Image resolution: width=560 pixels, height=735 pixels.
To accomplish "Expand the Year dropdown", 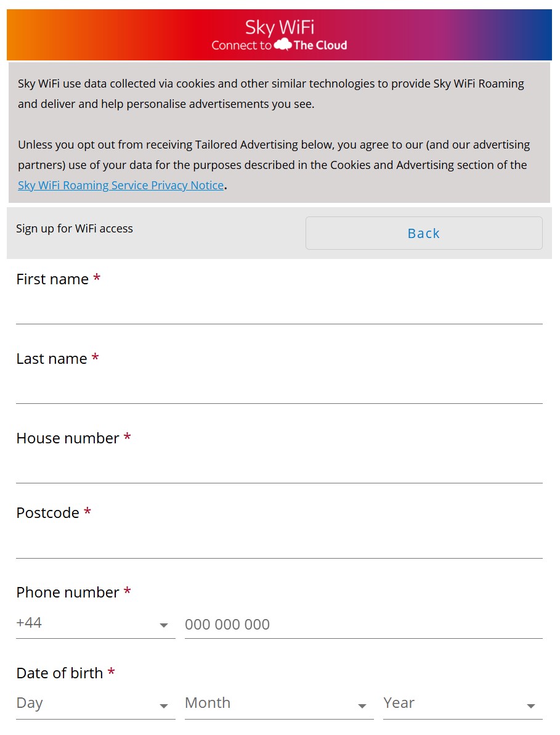I will pyautogui.click(x=463, y=704).
